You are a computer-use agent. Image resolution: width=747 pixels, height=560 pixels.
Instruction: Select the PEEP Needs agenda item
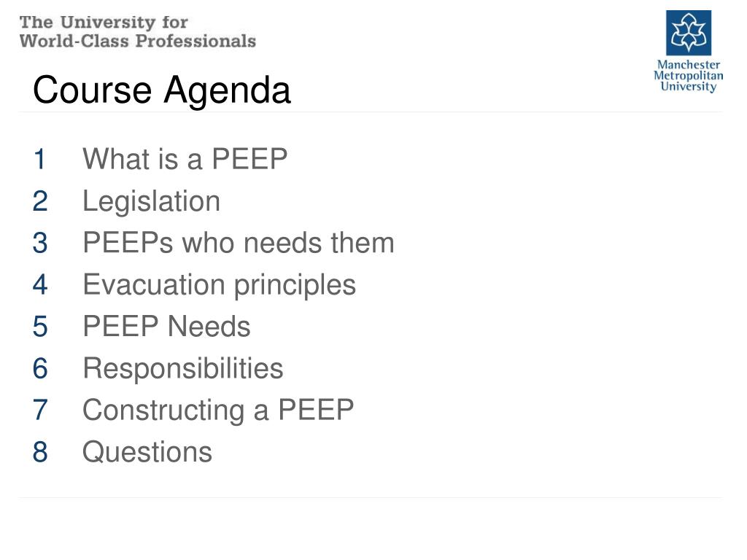[x=166, y=327]
